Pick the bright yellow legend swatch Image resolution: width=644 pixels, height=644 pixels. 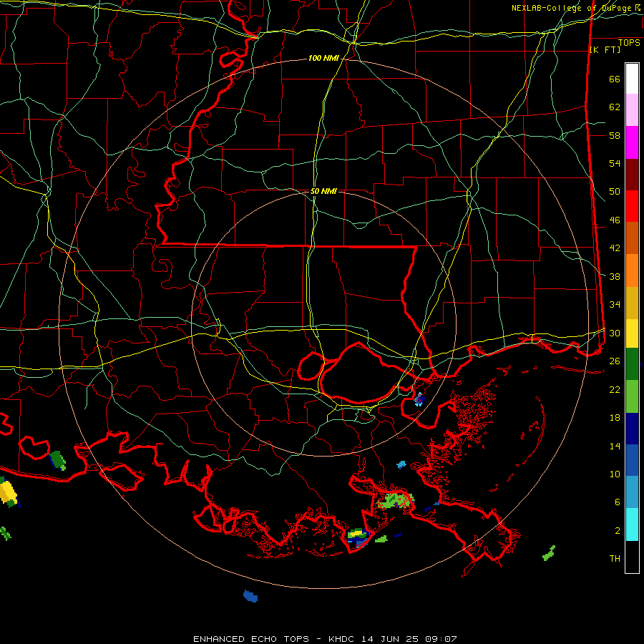pos(632,333)
